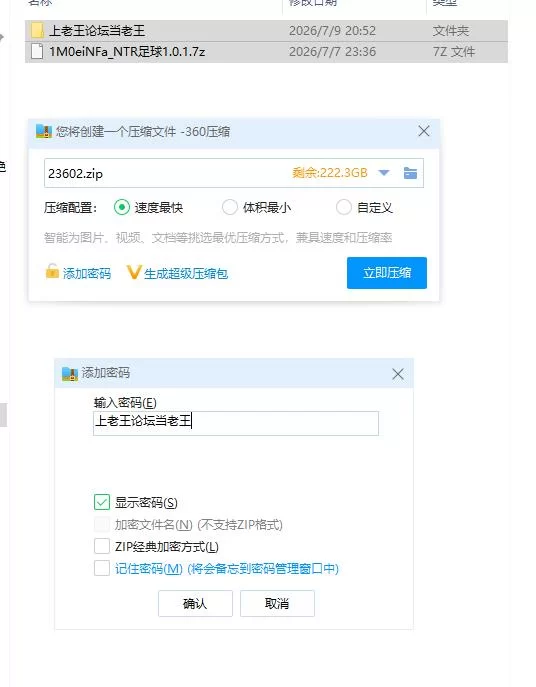This screenshot has height=687, width=536.
Task: Click the 添加密码 dialog title icon
Action: coord(70,373)
